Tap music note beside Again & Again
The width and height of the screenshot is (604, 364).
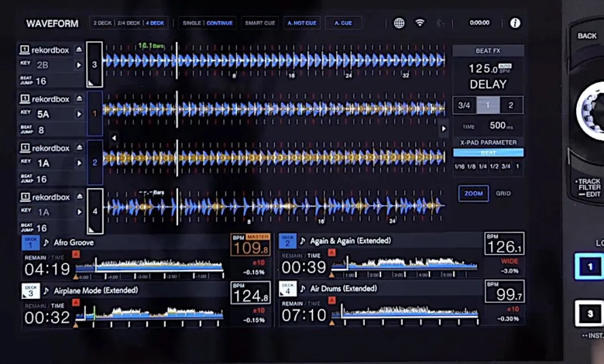coord(303,241)
